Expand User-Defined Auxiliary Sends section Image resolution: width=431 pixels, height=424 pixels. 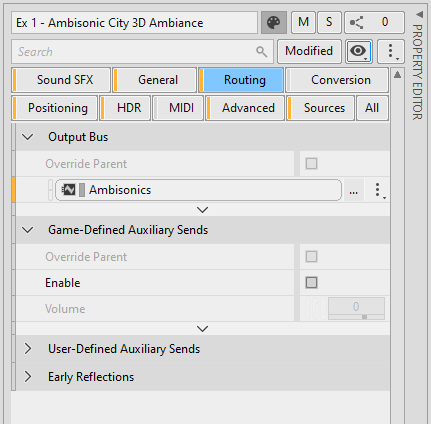coord(28,349)
